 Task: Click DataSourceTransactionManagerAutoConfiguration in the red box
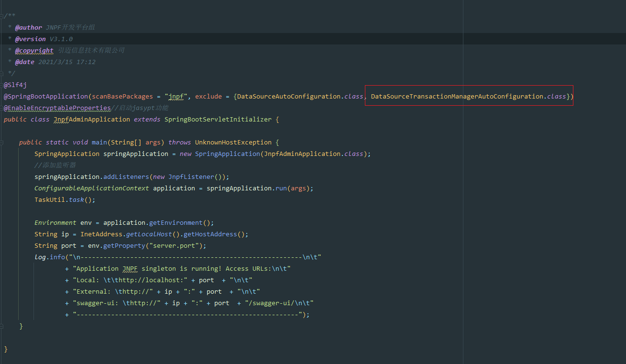[x=457, y=97]
